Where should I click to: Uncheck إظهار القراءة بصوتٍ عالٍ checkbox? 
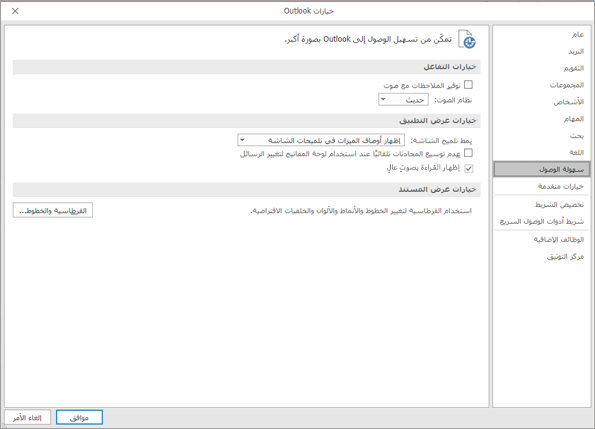click(469, 168)
